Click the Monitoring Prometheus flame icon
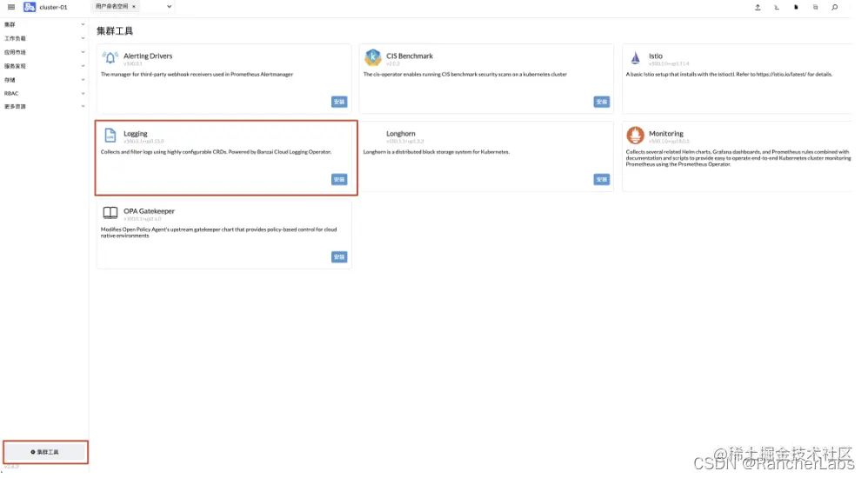 635,135
